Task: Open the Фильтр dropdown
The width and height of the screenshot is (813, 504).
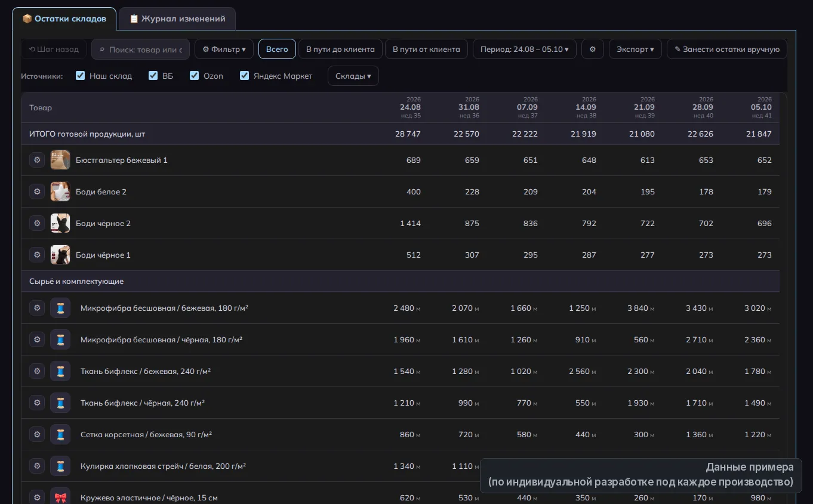Action: pyautogui.click(x=224, y=49)
